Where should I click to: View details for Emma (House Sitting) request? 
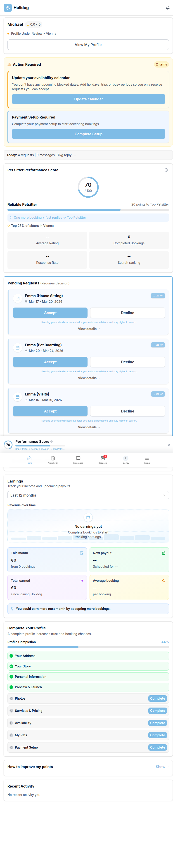pyautogui.click(x=89, y=329)
